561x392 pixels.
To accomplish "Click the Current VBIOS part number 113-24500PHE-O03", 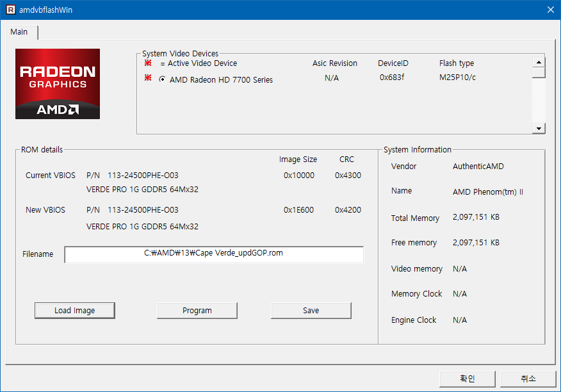I will 143,176.
